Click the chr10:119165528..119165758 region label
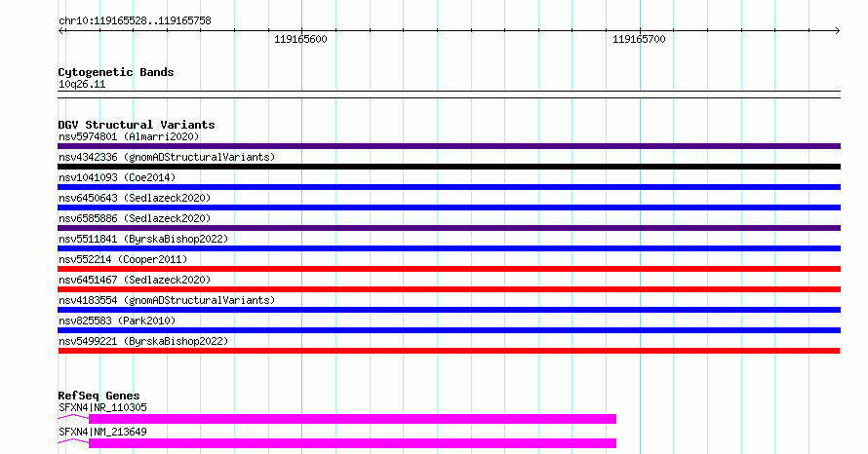 (135, 21)
